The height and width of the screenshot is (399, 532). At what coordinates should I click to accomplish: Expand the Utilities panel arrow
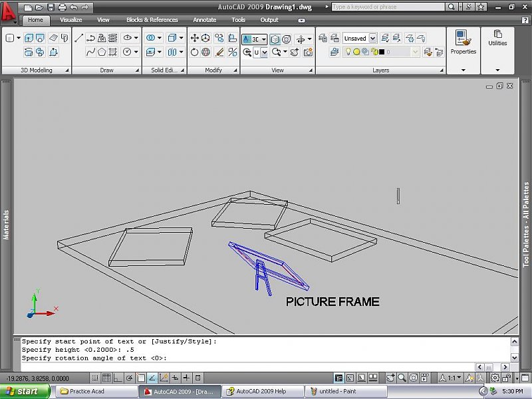497,70
